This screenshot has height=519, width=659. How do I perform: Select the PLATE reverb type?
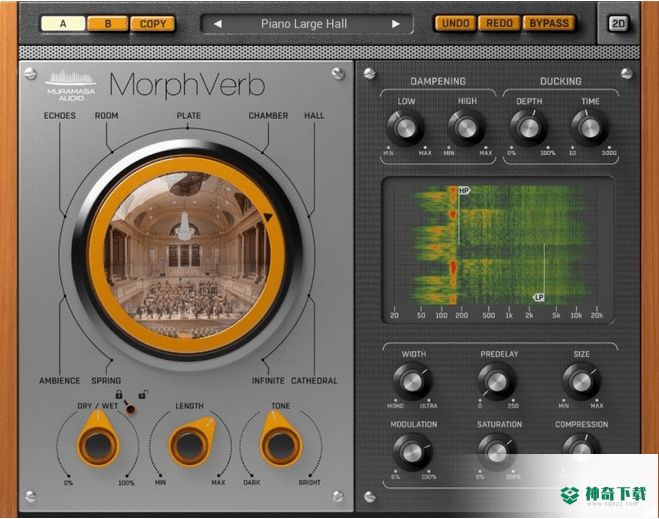188,116
